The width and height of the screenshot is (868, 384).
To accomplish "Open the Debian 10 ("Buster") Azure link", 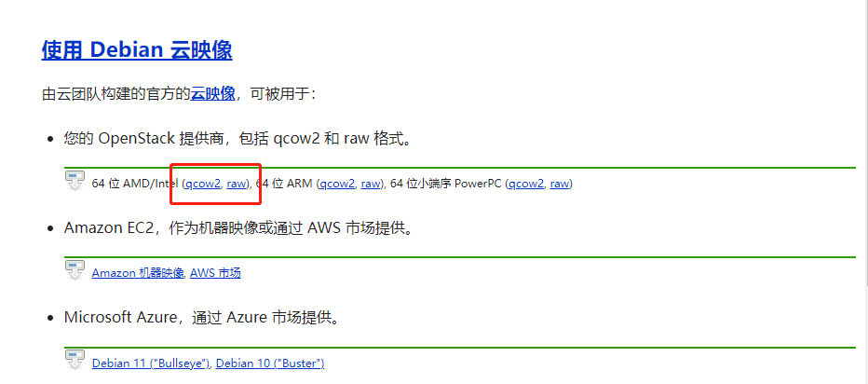I will (x=270, y=363).
